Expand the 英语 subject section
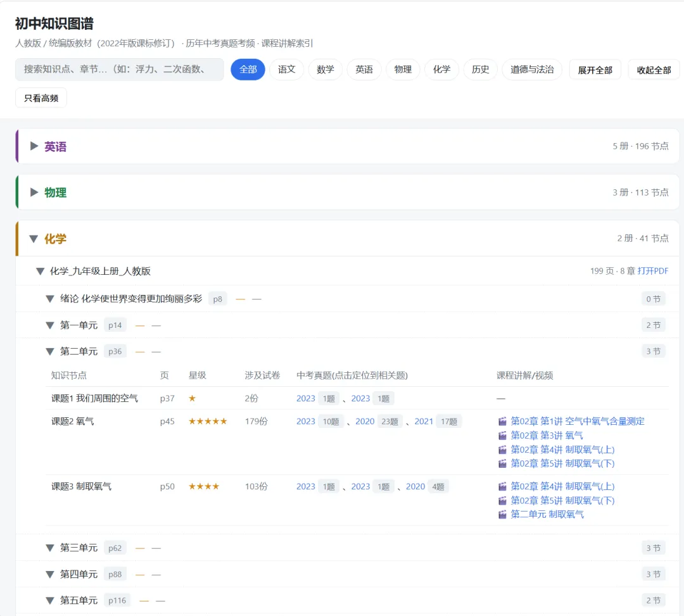The image size is (684, 616). tap(34, 146)
